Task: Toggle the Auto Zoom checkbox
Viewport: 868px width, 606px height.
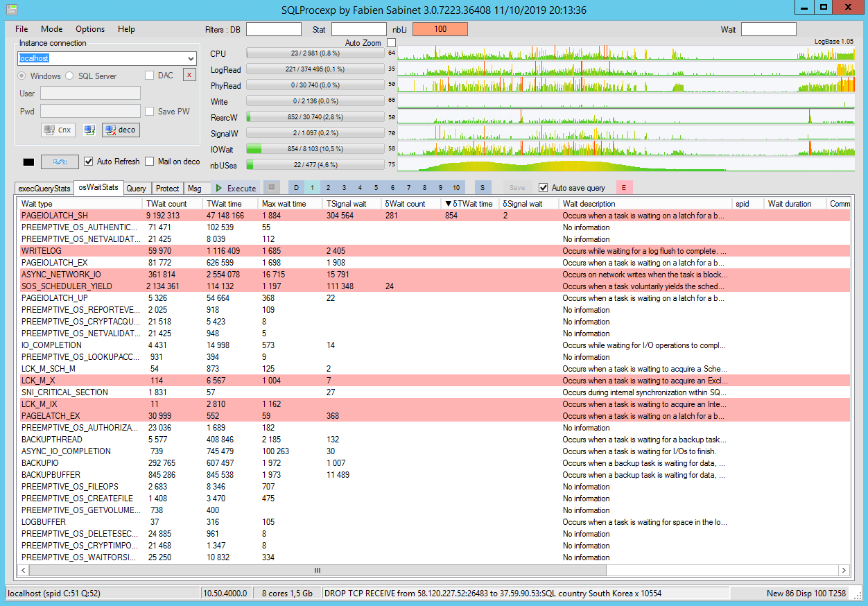Action: (391, 43)
